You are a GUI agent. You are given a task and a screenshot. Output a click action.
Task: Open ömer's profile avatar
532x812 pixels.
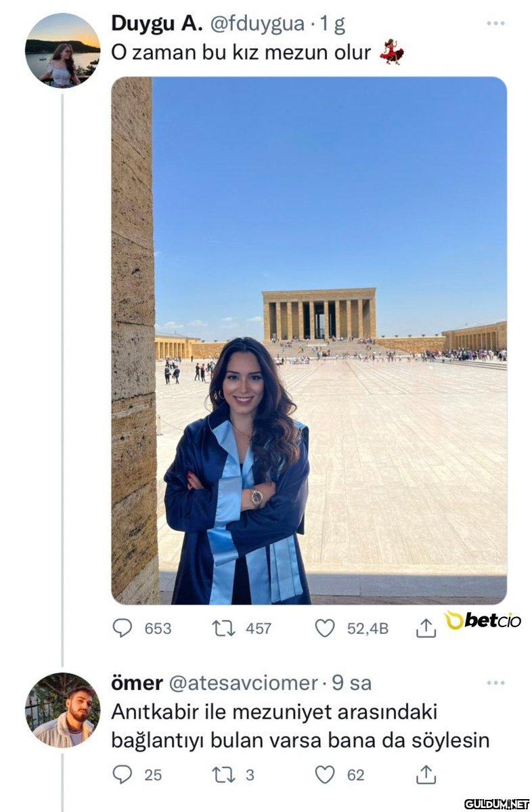pos(63,710)
